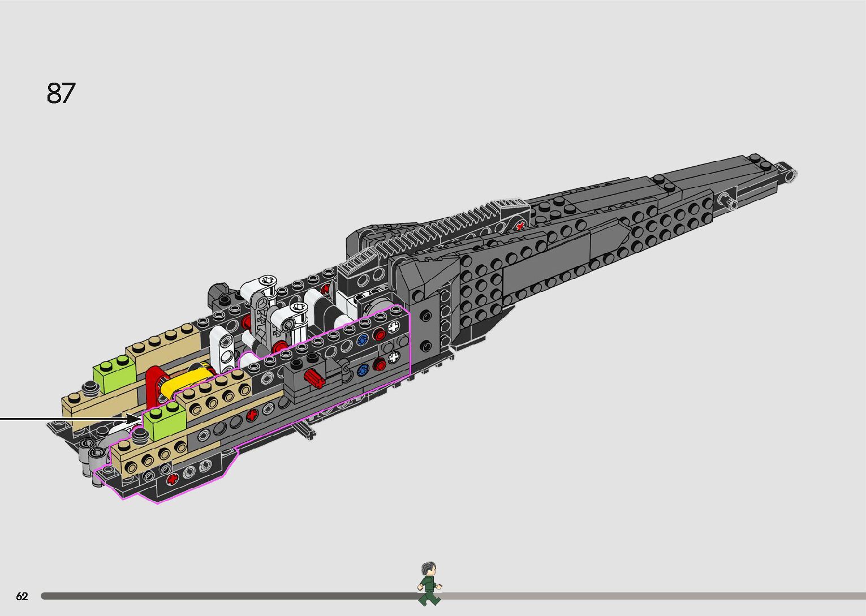866x616 pixels.
Task: Select the long toothed gear rack piece
Action: (447, 229)
